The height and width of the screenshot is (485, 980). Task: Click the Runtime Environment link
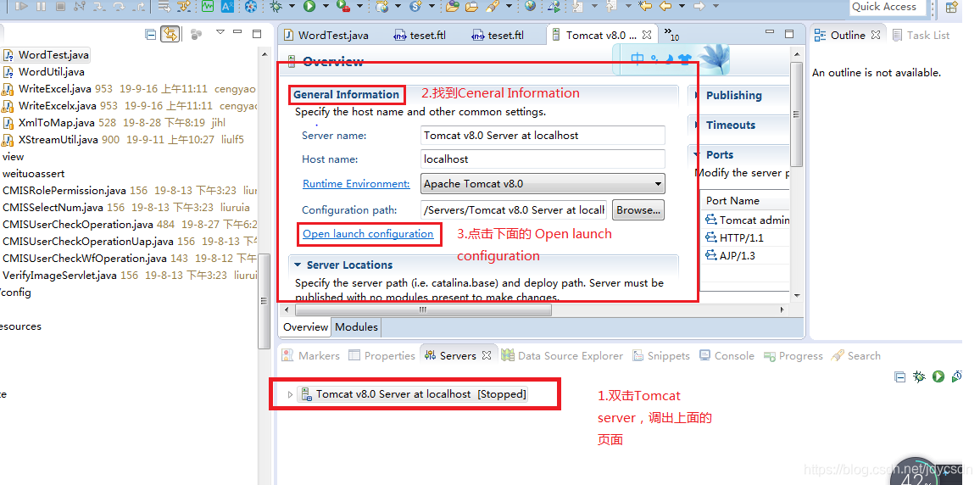click(356, 184)
